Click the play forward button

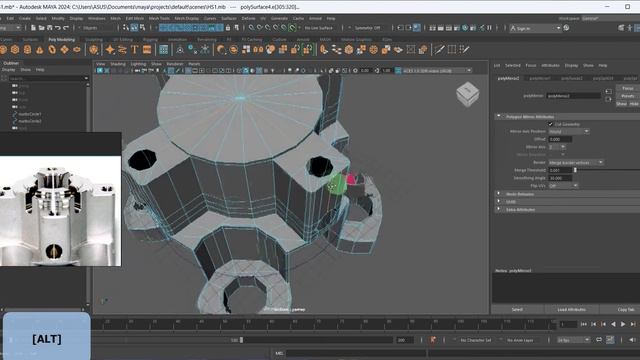point(623,324)
